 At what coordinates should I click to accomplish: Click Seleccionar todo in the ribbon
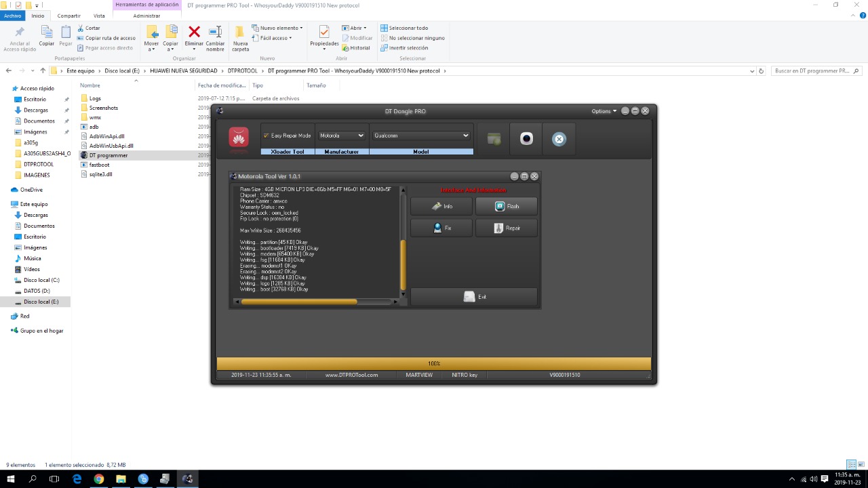tap(404, 28)
